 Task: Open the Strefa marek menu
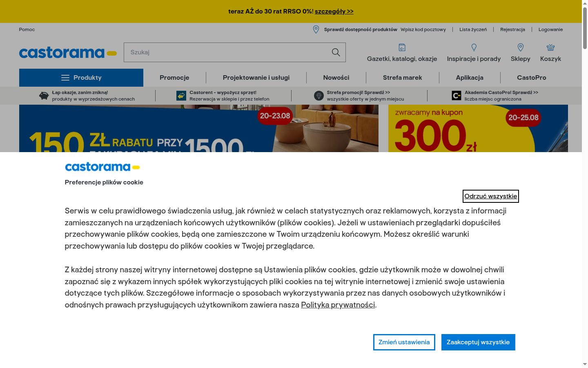(402, 78)
